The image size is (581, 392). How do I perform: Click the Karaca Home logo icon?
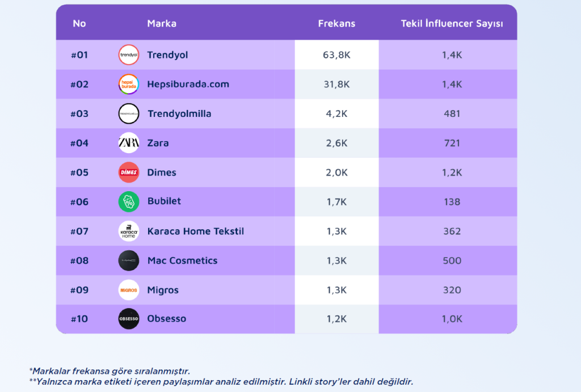pyautogui.click(x=129, y=231)
